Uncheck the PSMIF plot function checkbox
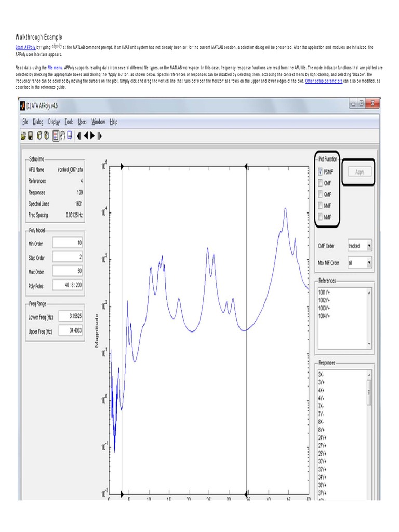 320,172
